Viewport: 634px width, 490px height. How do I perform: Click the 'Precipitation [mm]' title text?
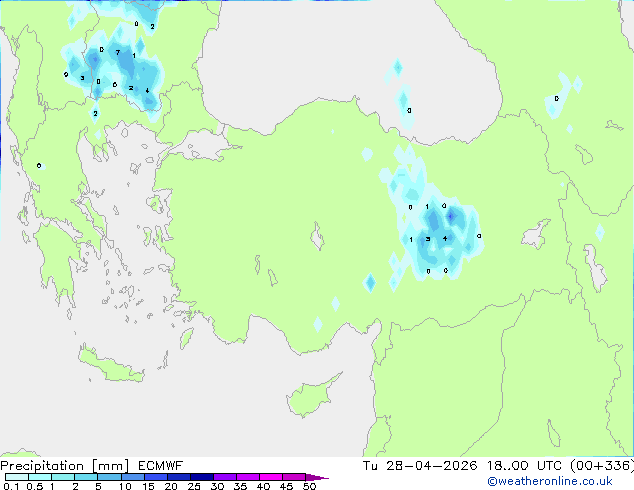pyautogui.click(x=65, y=466)
